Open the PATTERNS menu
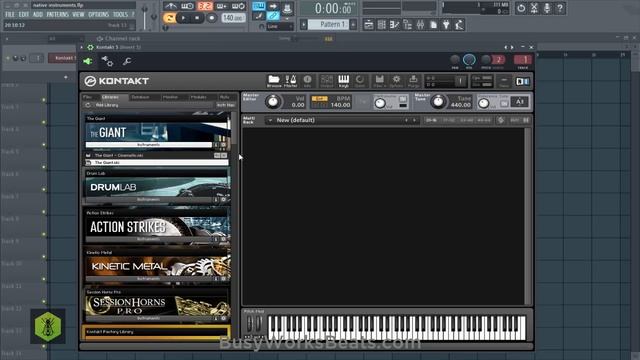 point(58,14)
